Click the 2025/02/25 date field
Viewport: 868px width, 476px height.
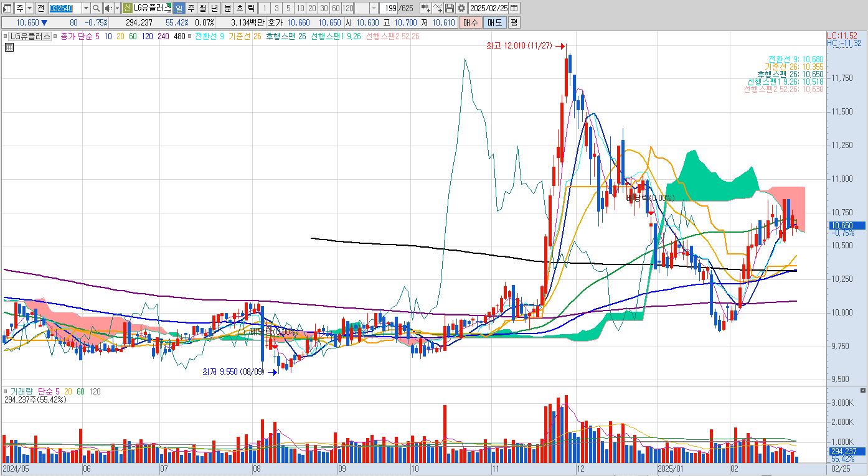pyautogui.click(x=489, y=8)
